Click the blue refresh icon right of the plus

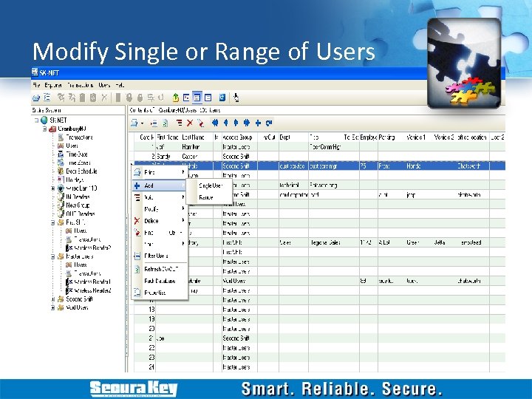pos(269,123)
